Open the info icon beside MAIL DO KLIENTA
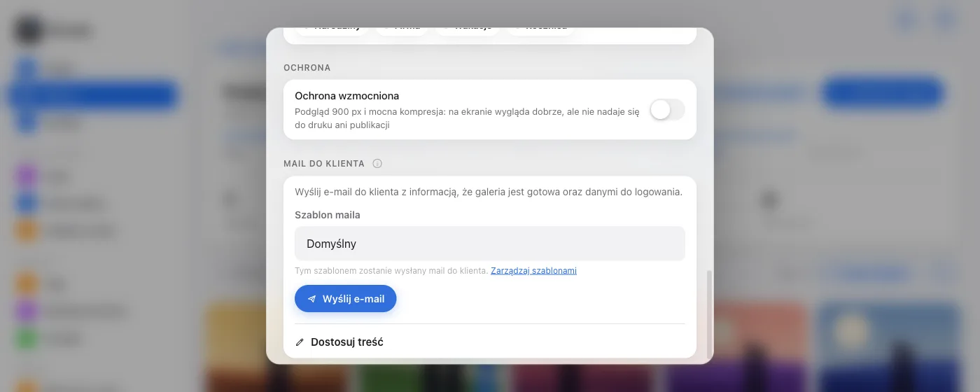 tap(377, 164)
